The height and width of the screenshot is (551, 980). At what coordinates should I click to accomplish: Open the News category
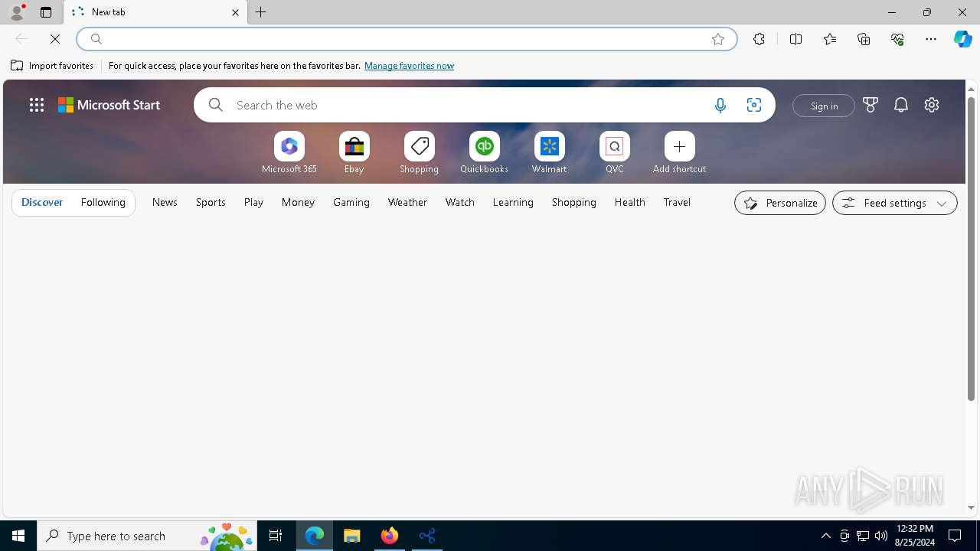(165, 202)
